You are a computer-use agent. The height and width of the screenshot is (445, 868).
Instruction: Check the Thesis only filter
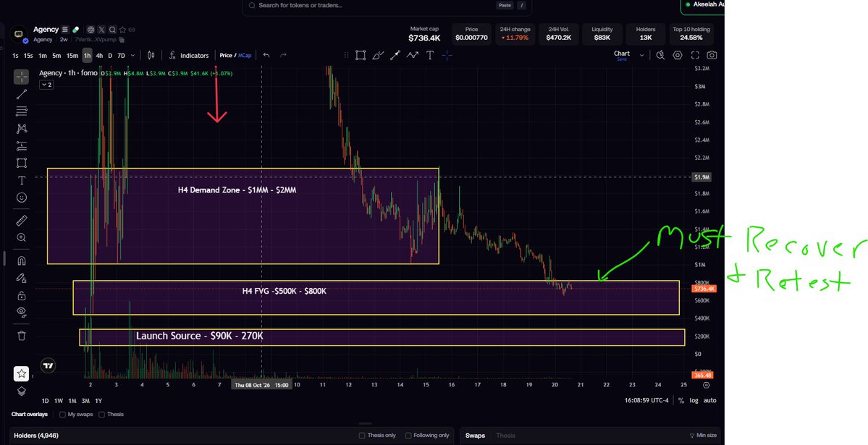click(x=361, y=436)
